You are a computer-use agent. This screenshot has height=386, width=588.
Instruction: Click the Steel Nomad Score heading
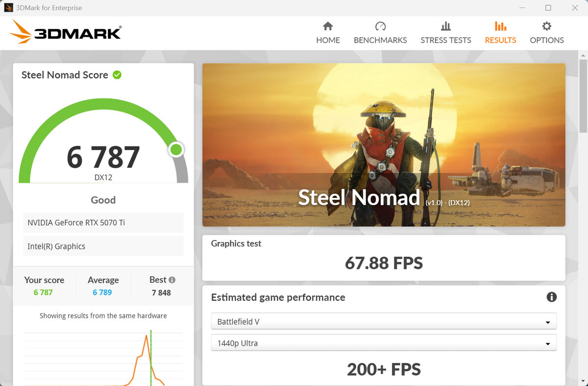pyautogui.click(x=65, y=75)
